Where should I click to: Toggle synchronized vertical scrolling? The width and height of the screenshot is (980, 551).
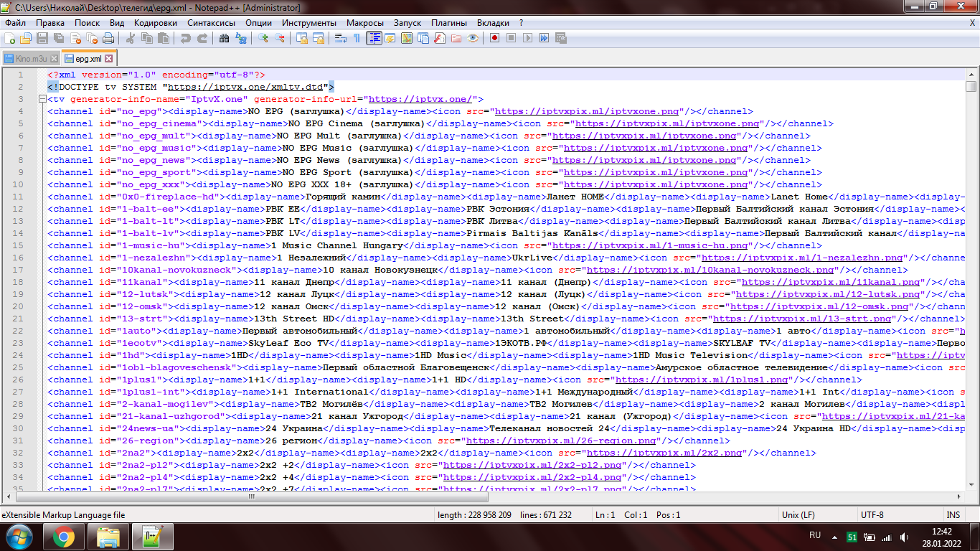pyautogui.click(x=303, y=38)
